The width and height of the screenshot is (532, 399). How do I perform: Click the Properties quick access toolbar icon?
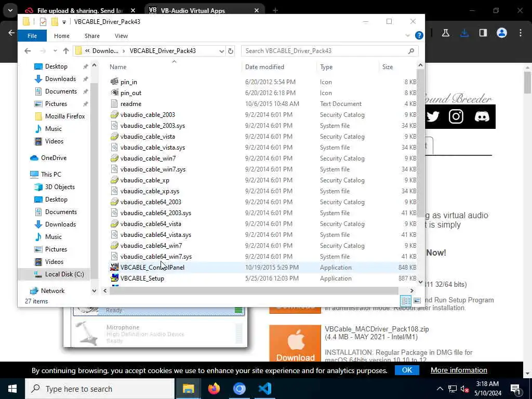pyautogui.click(x=43, y=22)
